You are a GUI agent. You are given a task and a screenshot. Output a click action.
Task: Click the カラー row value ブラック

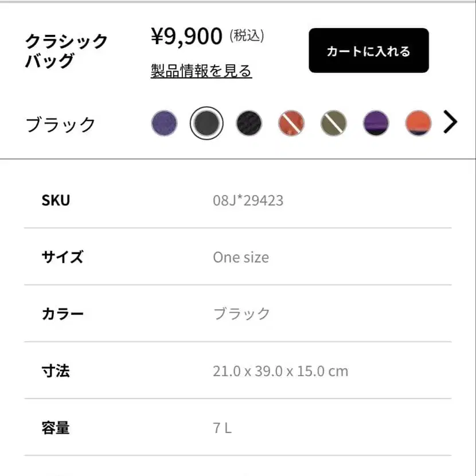(241, 314)
